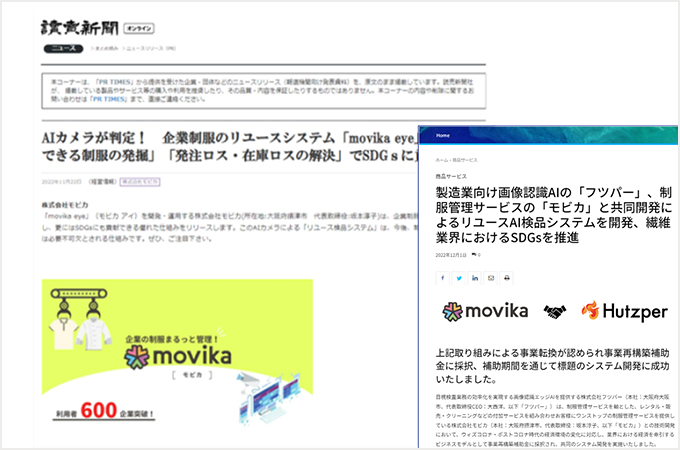Select the Home item in the teal header
This screenshot has height=450, width=680.
coord(442,135)
